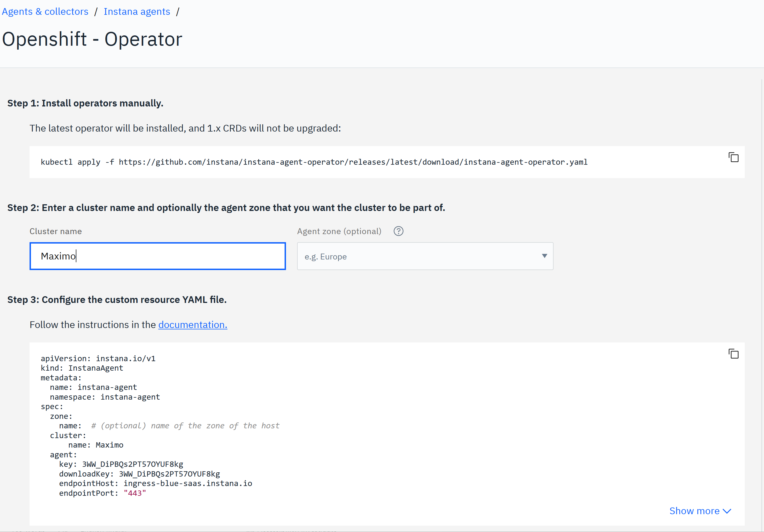Viewport: 764px width, 532px height.
Task: Click the kubectl apply command text
Action: pos(314,162)
